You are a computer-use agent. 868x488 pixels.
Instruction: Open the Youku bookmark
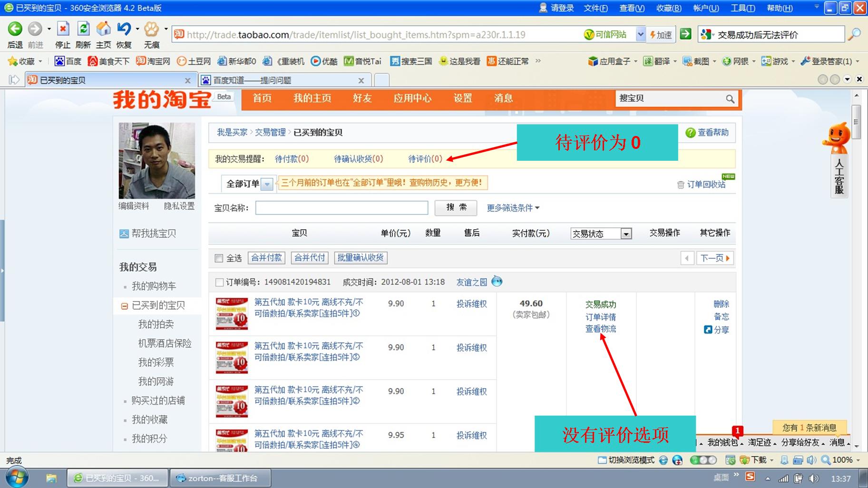[x=324, y=61]
